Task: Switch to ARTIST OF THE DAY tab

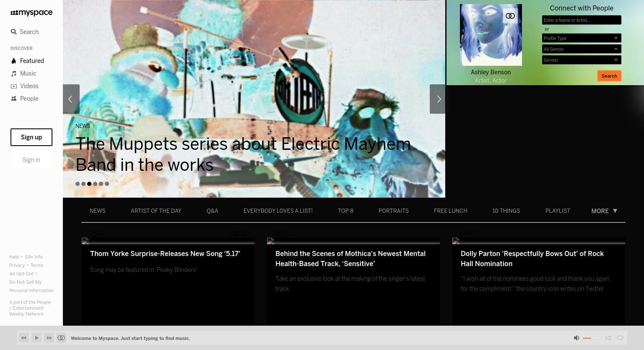Action: click(156, 211)
